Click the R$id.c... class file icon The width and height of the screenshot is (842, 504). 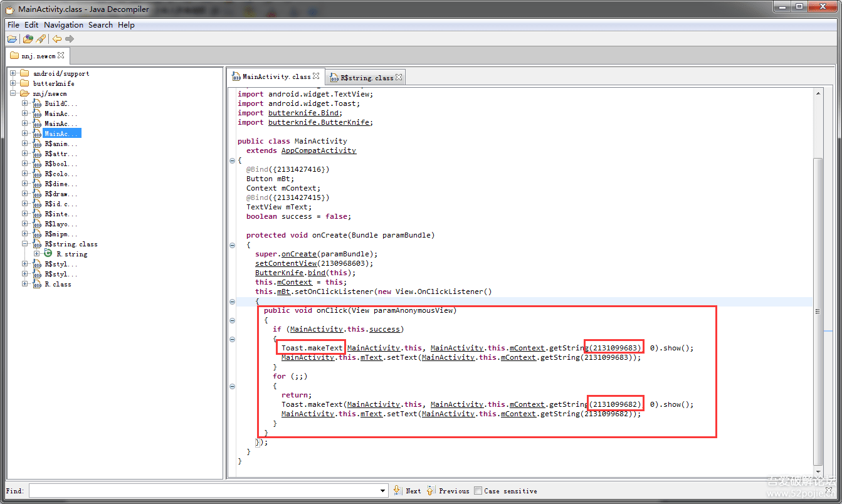coord(38,204)
